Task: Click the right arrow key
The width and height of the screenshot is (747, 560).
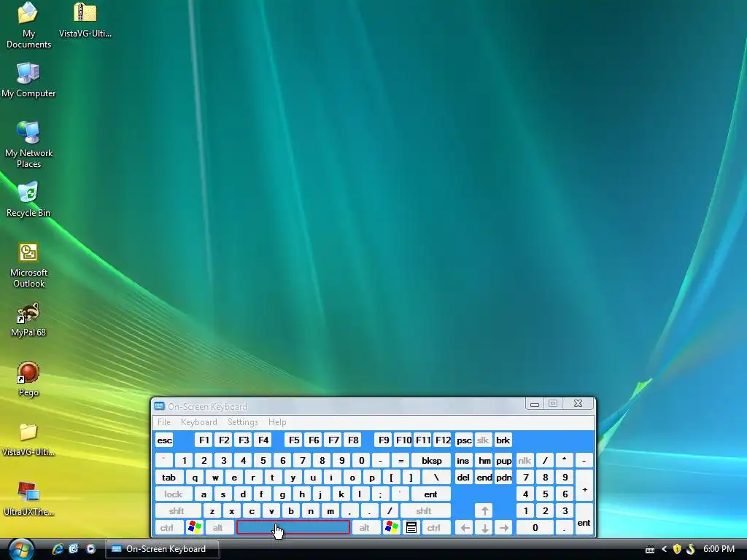Action: click(x=504, y=527)
